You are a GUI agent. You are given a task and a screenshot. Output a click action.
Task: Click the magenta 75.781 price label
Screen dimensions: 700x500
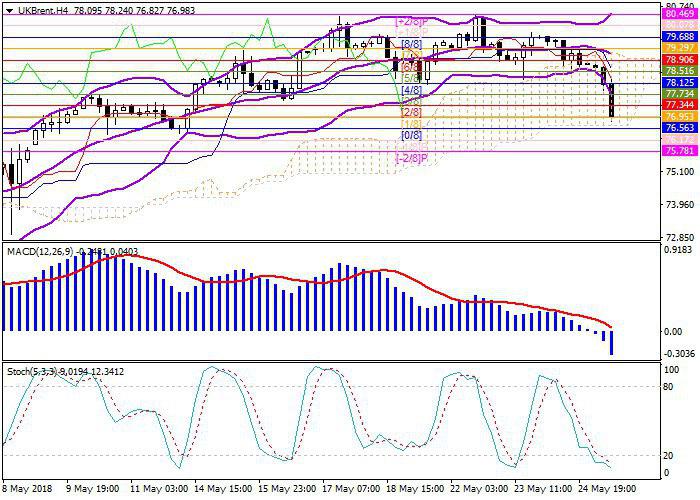[x=680, y=152]
